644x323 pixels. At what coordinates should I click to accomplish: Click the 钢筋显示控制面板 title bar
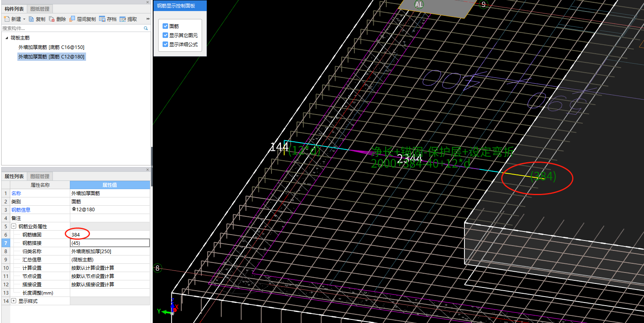[180, 6]
